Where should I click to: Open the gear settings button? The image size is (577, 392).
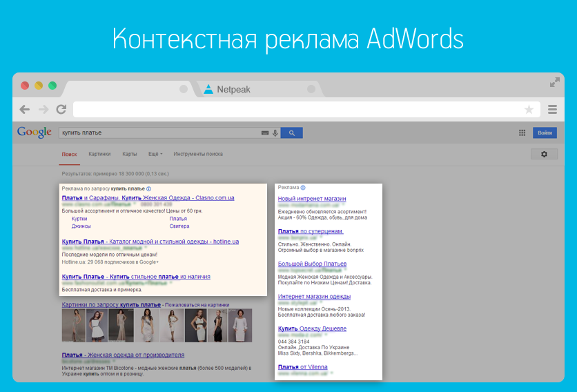tap(544, 154)
